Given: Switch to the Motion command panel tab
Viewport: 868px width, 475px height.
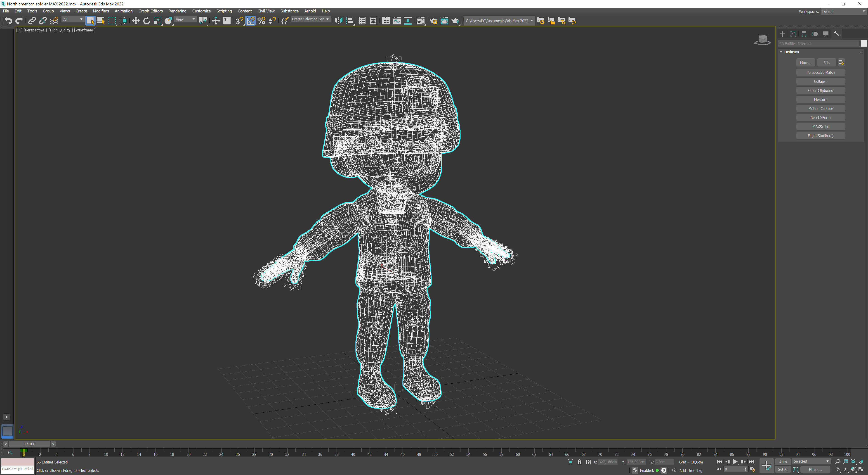Looking at the screenshot, I should 815,34.
